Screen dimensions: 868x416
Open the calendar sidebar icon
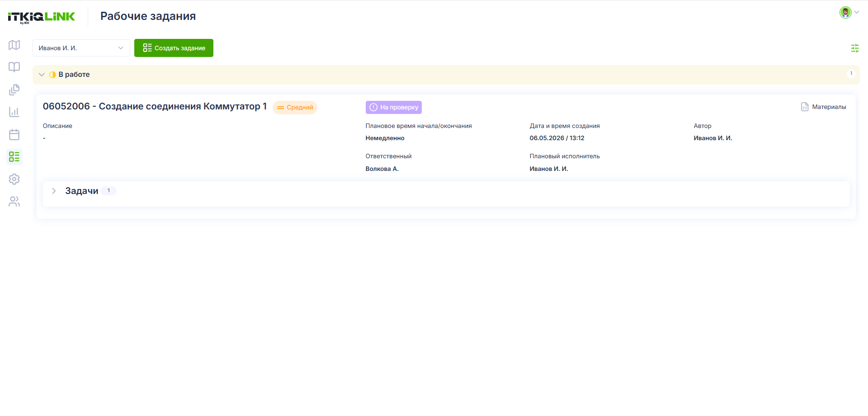pyautogui.click(x=14, y=134)
